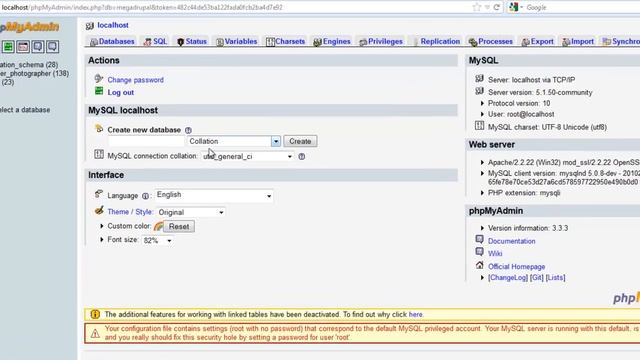Click the Create new database icon

tap(99, 129)
